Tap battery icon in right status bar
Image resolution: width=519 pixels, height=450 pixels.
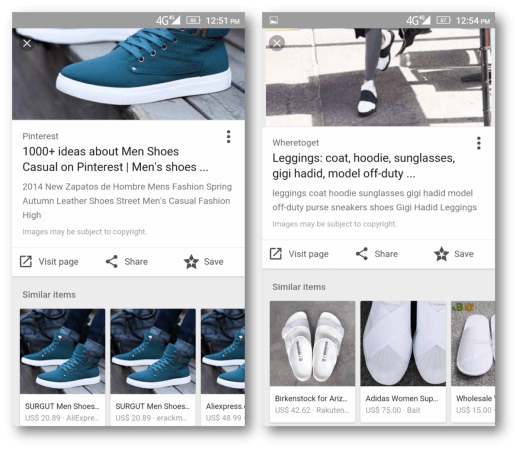443,20
